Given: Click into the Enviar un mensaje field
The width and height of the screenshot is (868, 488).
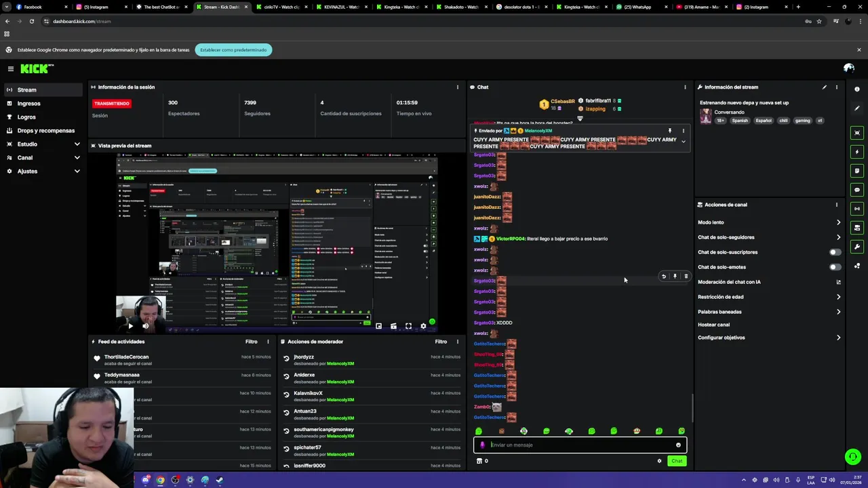Looking at the screenshot, I should [x=580, y=445].
